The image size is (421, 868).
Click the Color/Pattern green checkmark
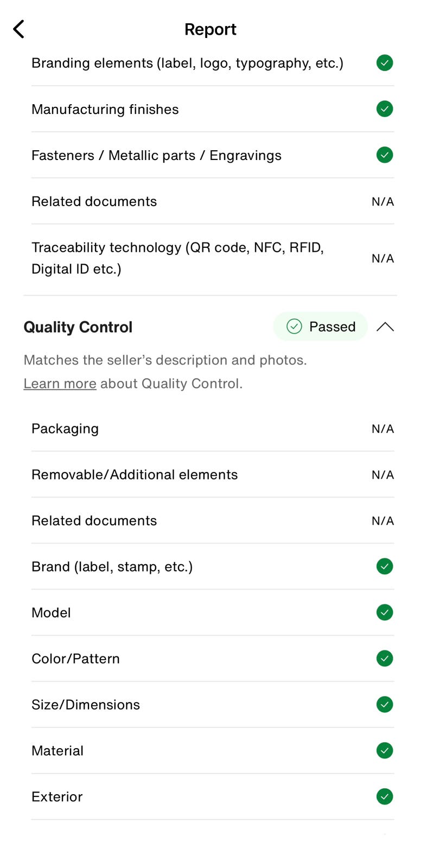click(x=385, y=659)
